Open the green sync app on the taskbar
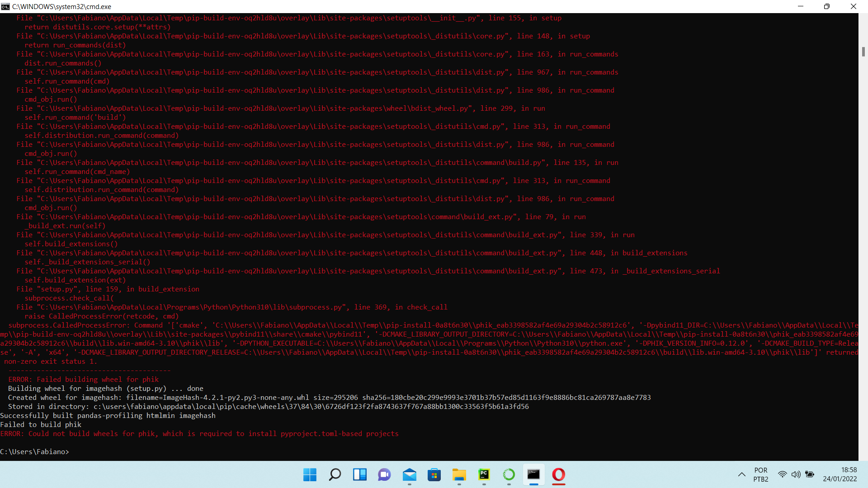The width and height of the screenshot is (868, 488). (509, 475)
